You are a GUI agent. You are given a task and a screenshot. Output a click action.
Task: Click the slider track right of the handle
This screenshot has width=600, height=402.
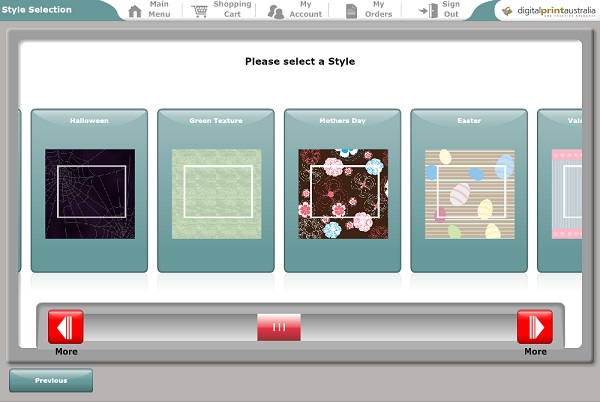[409, 327]
